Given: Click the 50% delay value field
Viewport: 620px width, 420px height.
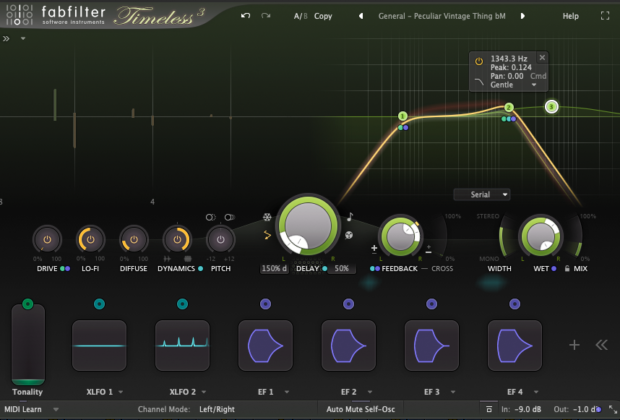Looking at the screenshot, I should 342,269.
